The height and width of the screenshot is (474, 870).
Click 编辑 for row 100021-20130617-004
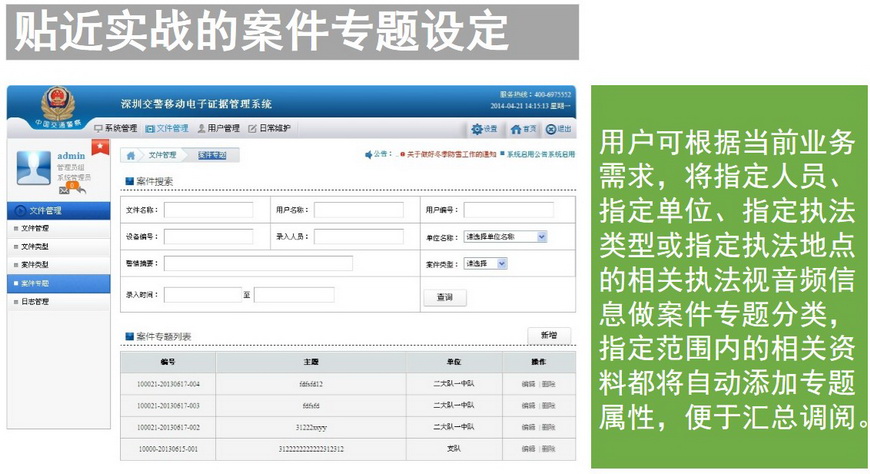coord(528,384)
